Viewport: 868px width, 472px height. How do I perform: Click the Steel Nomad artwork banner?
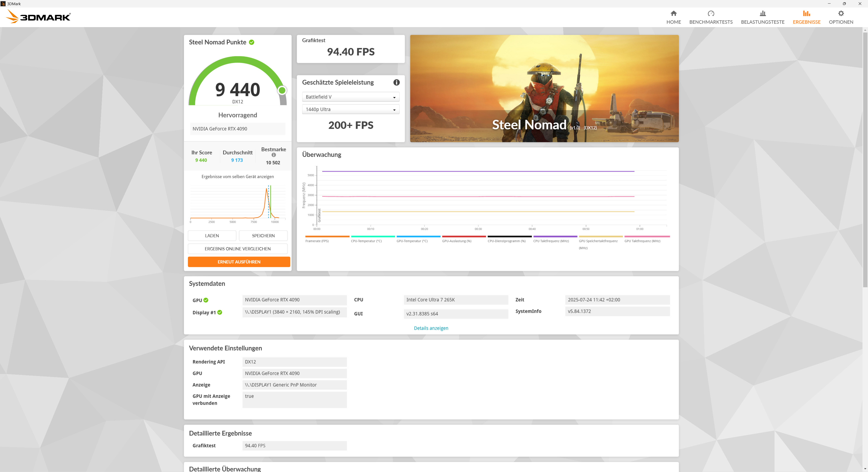544,88
